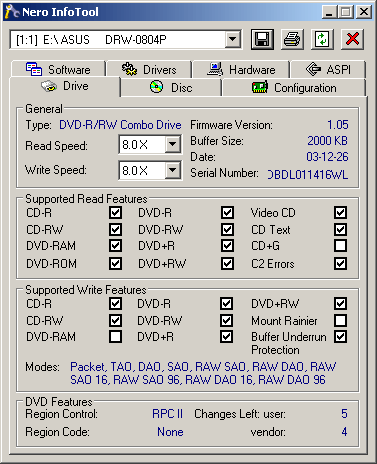Toggle the CD-R read feature checkbox
The image size is (377, 464).
pyautogui.click(x=115, y=213)
